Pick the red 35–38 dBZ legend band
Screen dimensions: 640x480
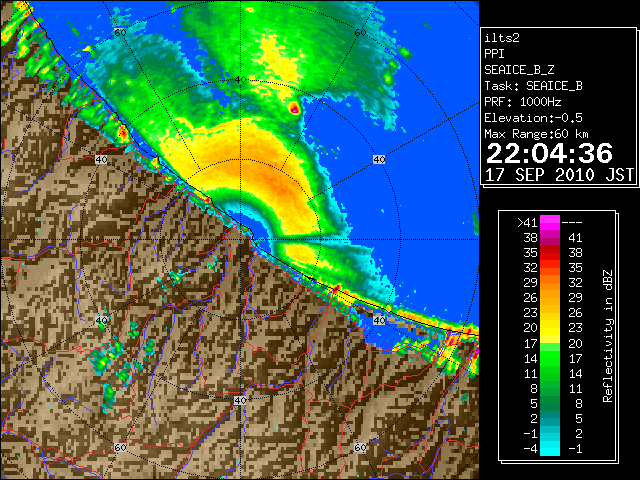pos(550,253)
